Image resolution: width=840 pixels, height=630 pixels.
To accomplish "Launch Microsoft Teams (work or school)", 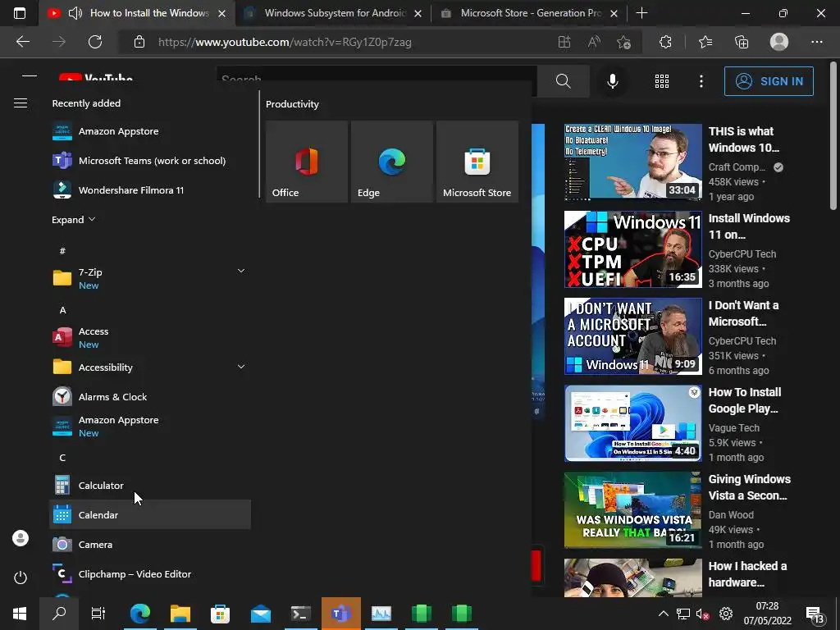I will (x=150, y=161).
